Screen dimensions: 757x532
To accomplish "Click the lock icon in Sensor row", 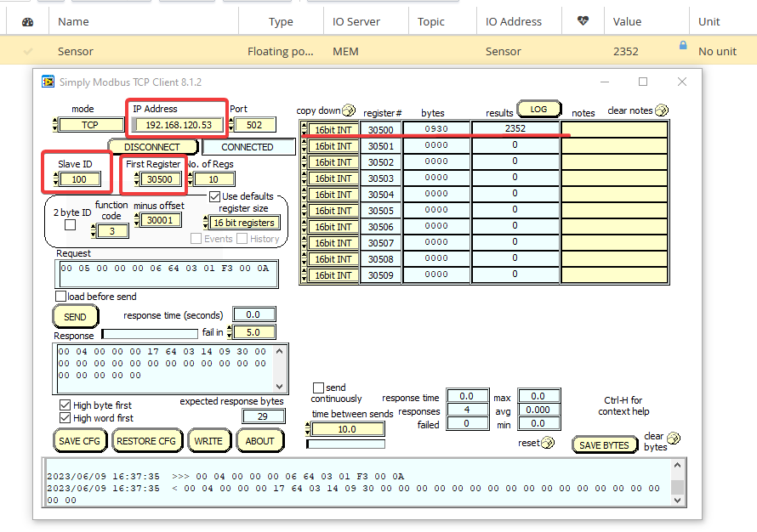I will pos(683,45).
